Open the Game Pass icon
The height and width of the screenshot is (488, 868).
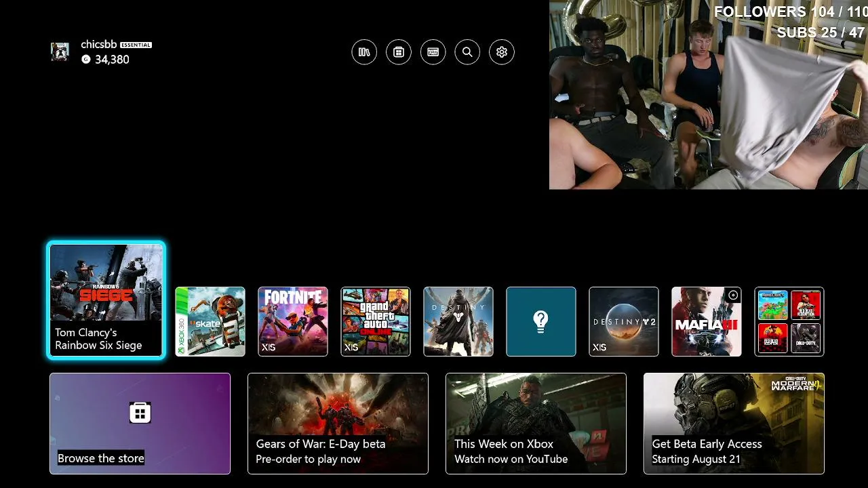tap(433, 52)
